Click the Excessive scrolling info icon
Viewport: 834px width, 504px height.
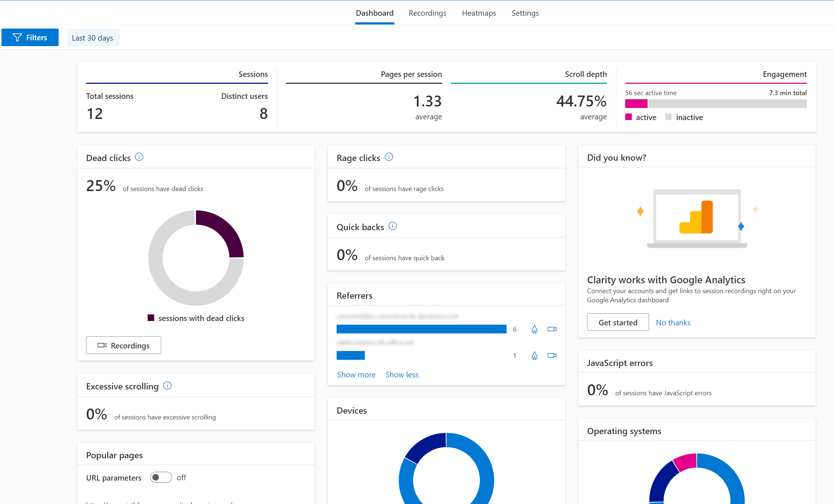click(x=168, y=385)
